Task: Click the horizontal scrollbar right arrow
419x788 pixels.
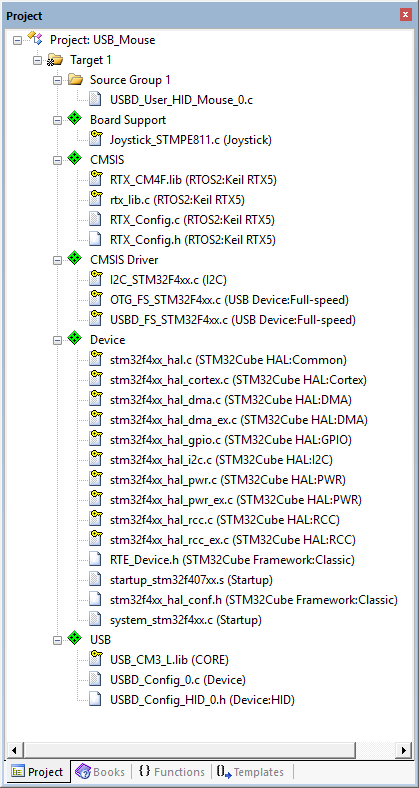Action: point(403,750)
